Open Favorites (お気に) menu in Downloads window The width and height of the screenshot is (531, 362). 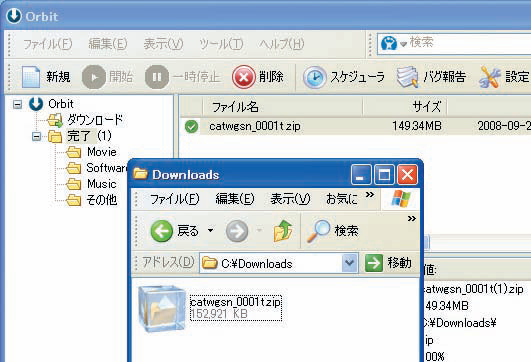[x=341, y=199]
